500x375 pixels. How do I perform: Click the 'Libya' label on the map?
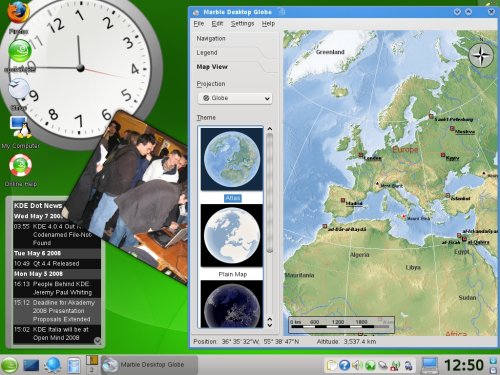413,267
